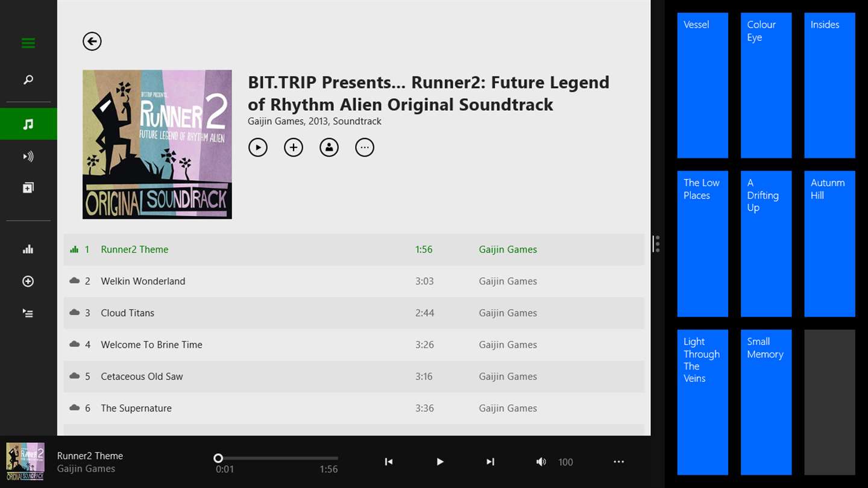Click cloud icon next to Welcome To Brine Time
This screenshot has height=488, width=868.
(x=75, y=344)
